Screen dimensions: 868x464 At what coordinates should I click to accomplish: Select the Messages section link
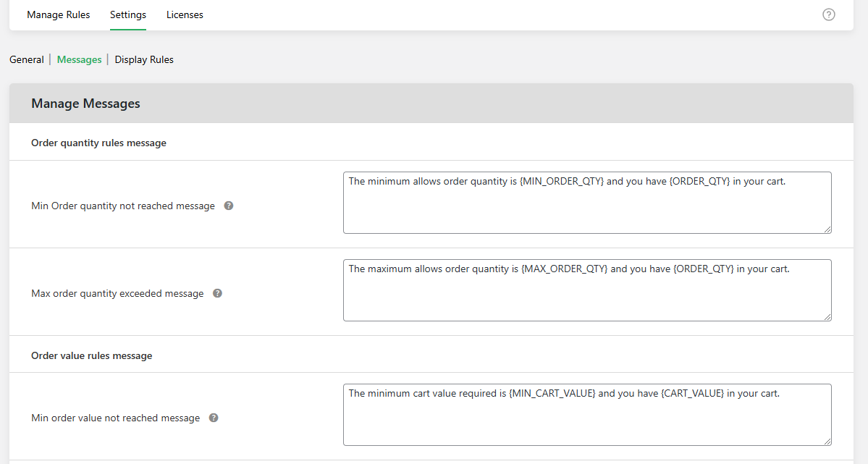79,59
